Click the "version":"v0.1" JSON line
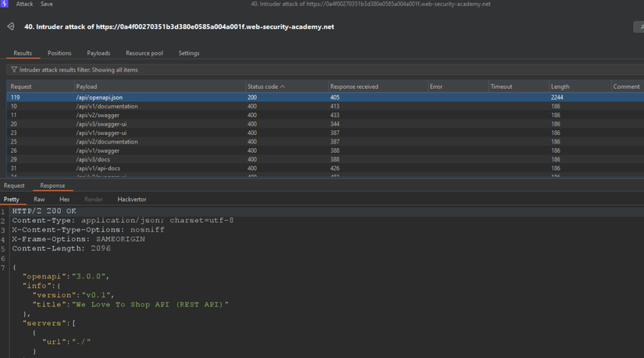This screenshot has width=644, height=358. coord(73,295)
